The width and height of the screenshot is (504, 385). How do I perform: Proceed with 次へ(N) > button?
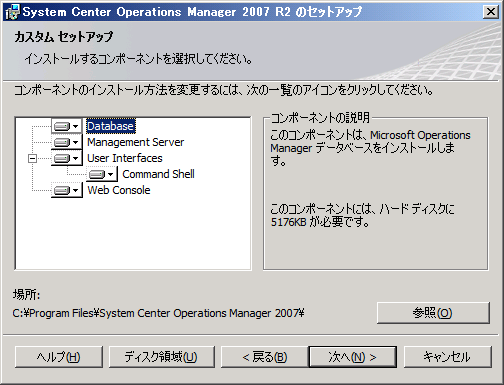pyautogui.click(x=353, y=357)
